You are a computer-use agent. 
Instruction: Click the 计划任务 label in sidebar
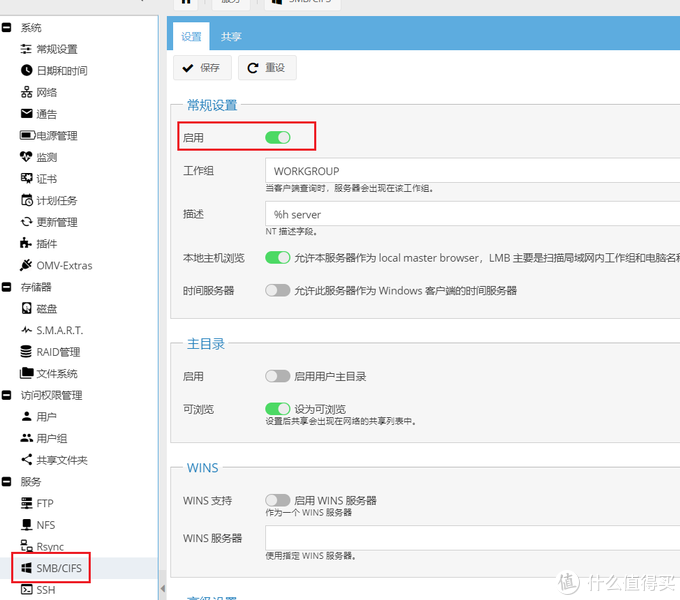(57, 200)
